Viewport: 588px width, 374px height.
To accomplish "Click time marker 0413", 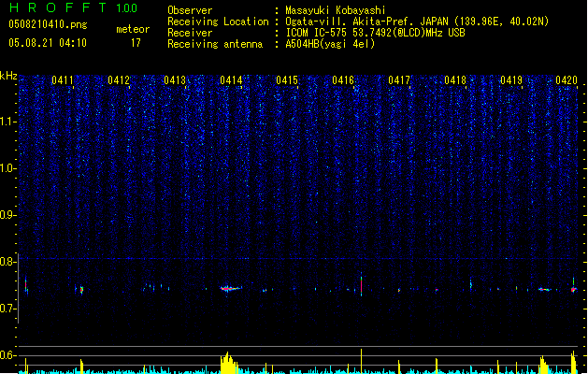I will 175,80.
